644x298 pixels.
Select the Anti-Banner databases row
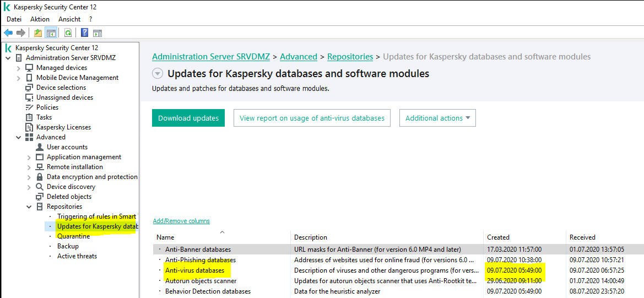pos(399,249)
